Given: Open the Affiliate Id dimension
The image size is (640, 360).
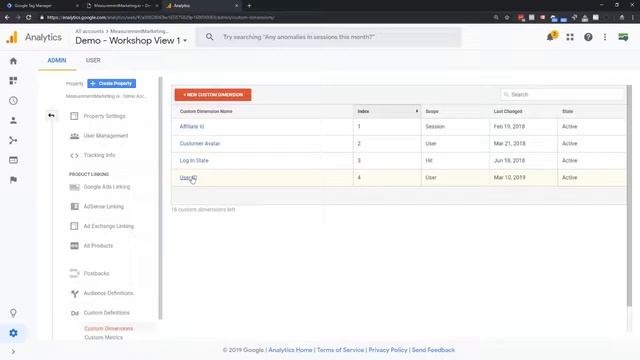Looking at the screenshot, I should click(191, 127).
